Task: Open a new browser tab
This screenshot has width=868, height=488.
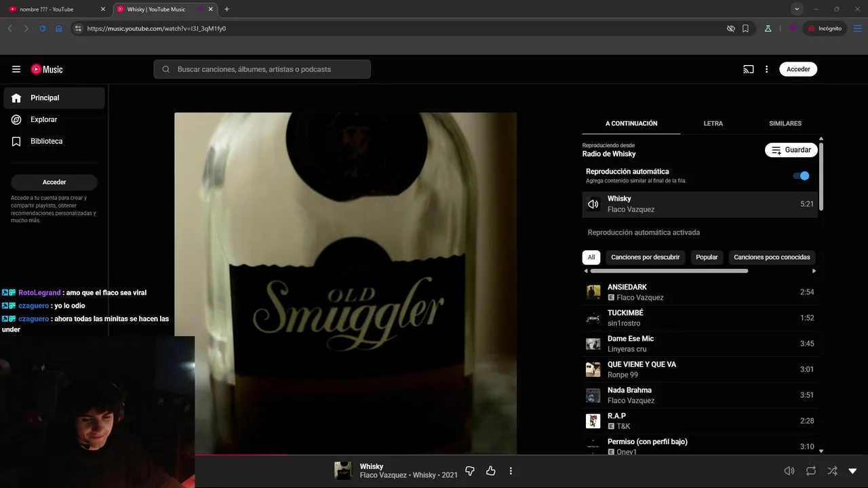Action: pos(226,9)
